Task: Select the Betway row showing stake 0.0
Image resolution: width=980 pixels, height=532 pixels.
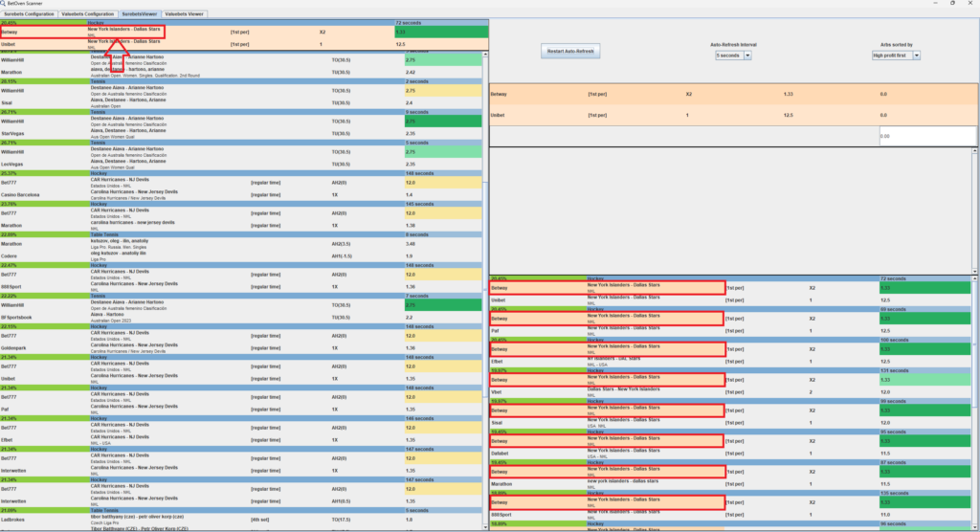Action: click(x=733, y=95)
